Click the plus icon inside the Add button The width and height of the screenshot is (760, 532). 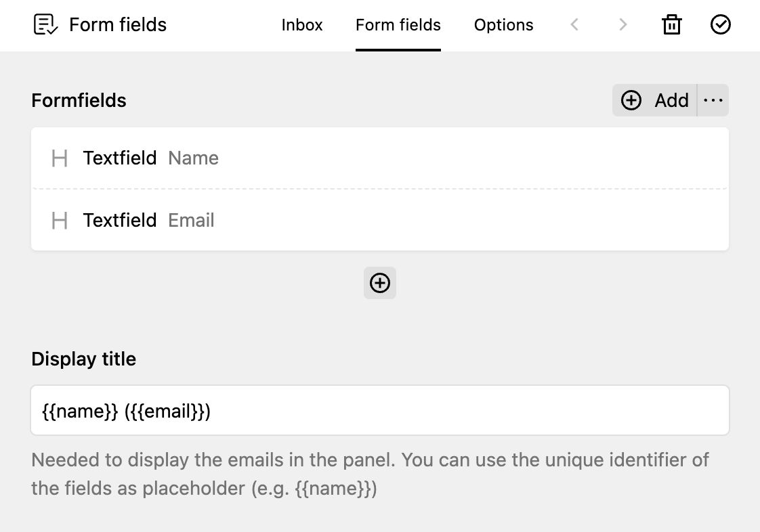click(x=631, y=99)
